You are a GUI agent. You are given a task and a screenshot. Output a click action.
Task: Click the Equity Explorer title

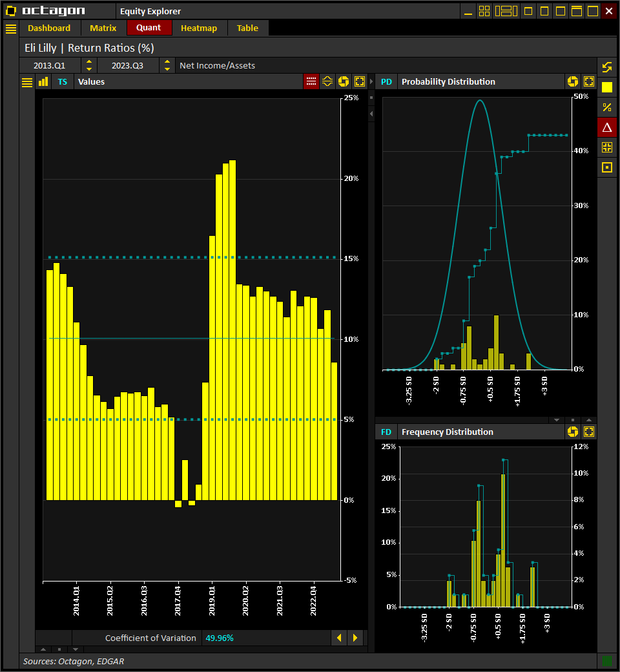[150, 11]
